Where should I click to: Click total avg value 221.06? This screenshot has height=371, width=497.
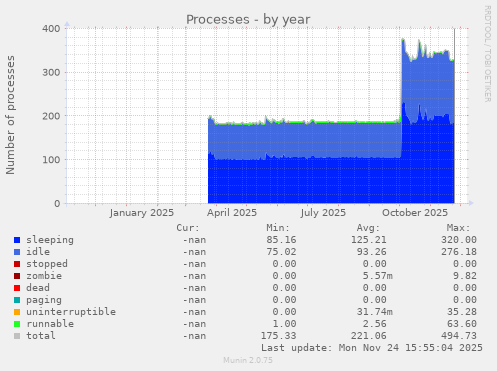(x=369, y=336)
